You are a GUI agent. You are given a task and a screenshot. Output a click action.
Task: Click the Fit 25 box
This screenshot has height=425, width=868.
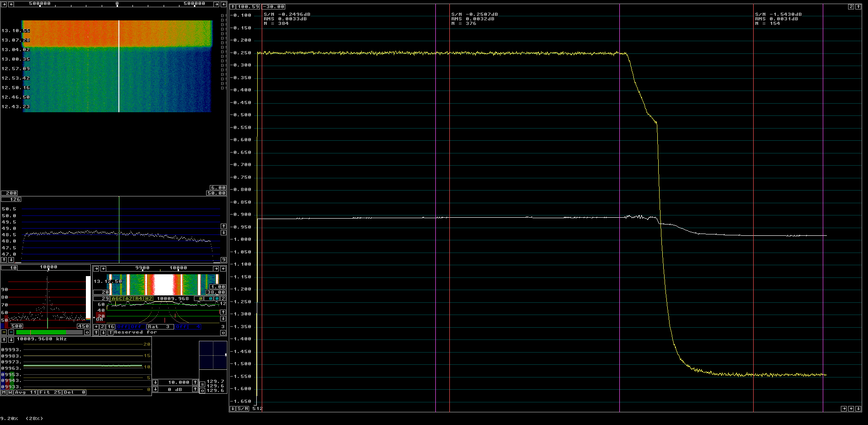click(x=50, y=392)
